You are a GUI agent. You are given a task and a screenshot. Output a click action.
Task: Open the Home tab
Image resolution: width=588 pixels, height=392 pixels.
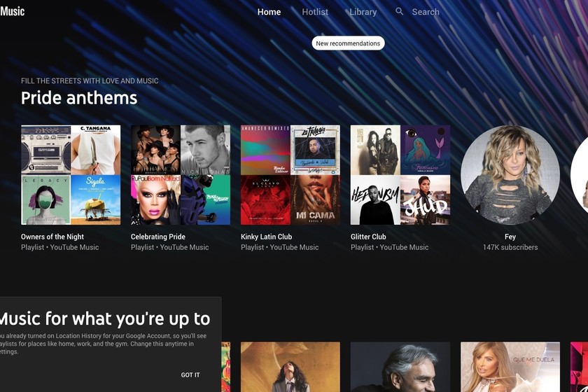pos(269,12)
